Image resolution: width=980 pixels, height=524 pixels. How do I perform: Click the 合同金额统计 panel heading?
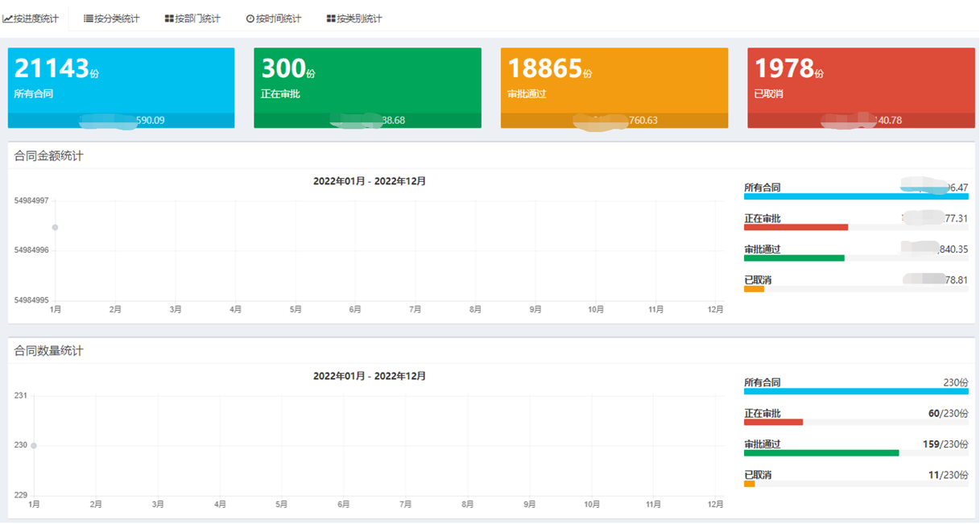pyautogui.click(x=49, y=156)
